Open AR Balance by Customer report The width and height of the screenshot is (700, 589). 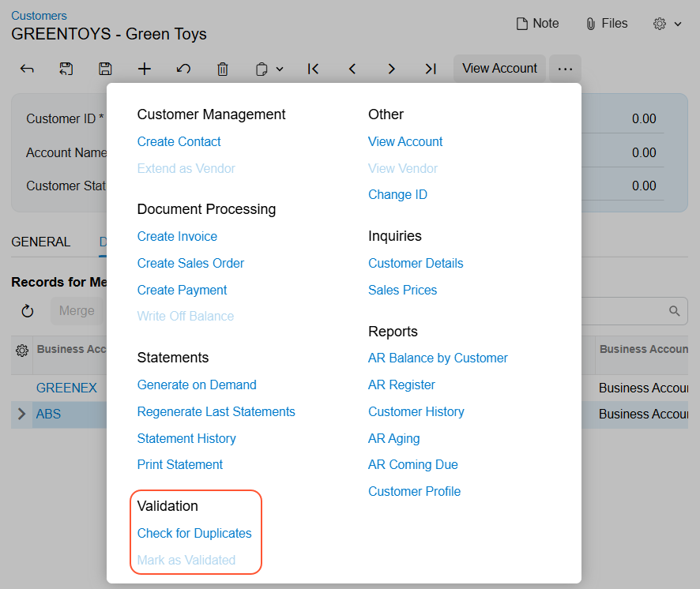click(x=438, y=358)
